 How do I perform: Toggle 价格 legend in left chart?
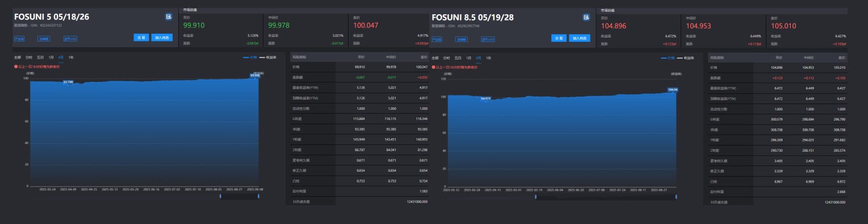(x=250, y=57)
